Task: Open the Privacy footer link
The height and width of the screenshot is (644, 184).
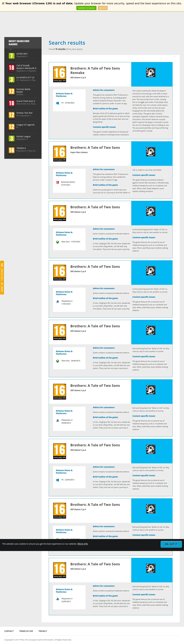Action: (43, 631)
